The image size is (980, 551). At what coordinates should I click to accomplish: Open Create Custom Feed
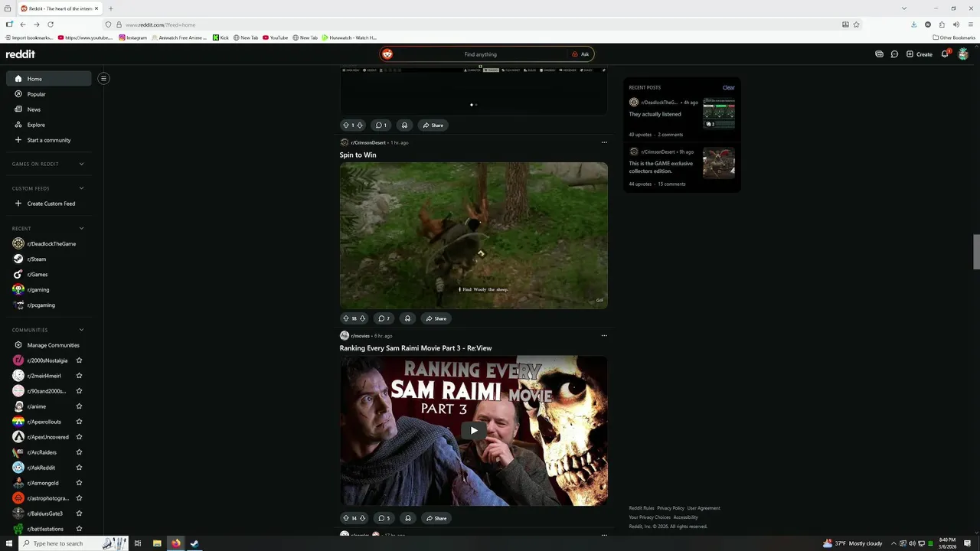(x=49, y=204)
